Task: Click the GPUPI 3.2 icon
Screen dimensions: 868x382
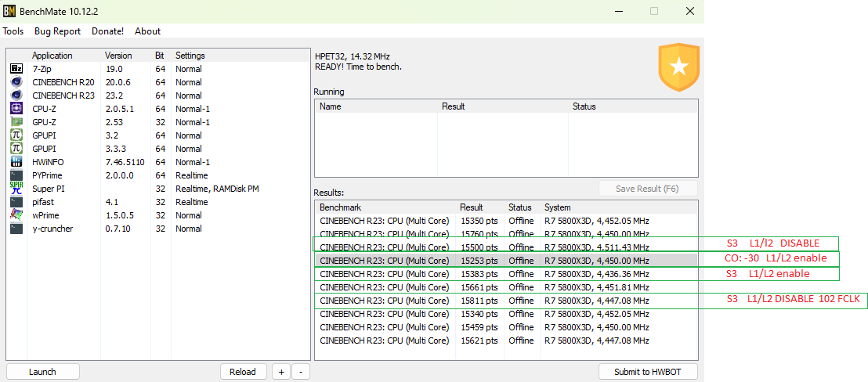Action: pos(16,135)
